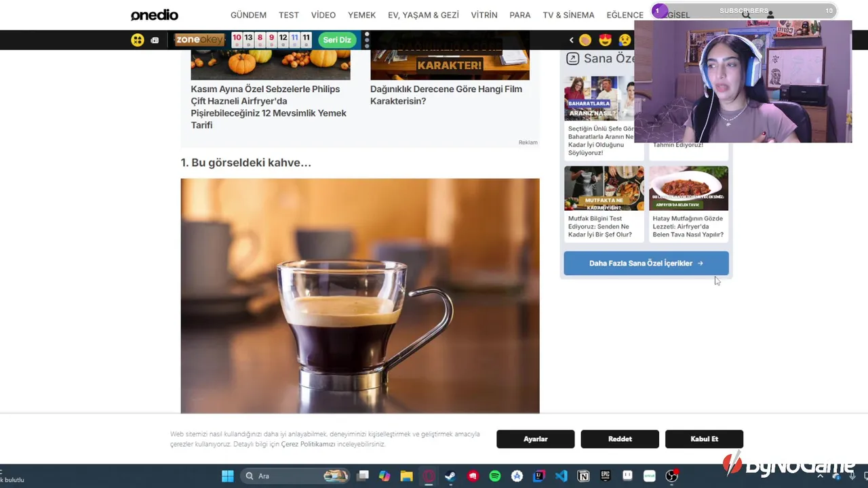Open the GÜNDEM menu
This screenshot has width=868, height=488.
point(248,15)
